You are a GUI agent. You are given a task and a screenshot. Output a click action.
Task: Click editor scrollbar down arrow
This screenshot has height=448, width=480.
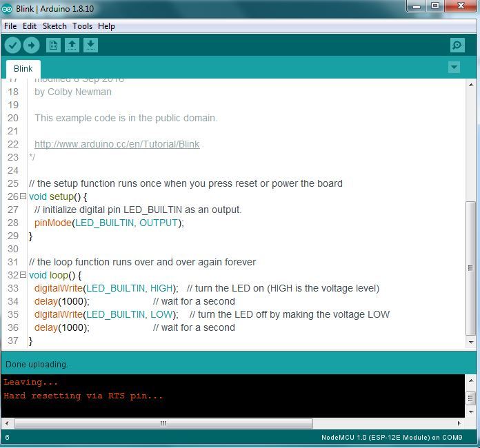click(x=471, y=343)
